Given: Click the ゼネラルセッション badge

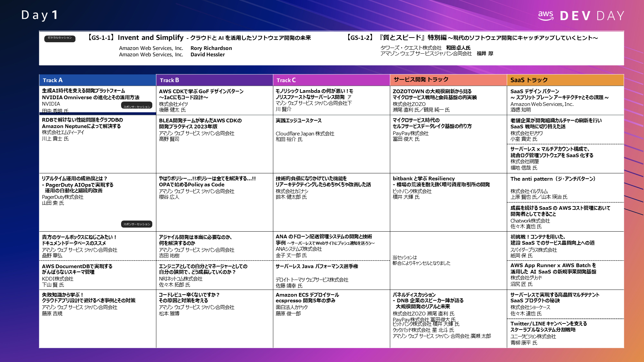Looking at the screenshot, I should pos(60,38).
